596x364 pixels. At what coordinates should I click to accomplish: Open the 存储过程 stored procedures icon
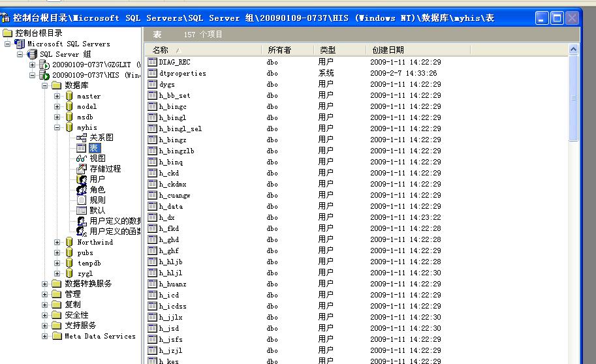click(x=82, y=169)
